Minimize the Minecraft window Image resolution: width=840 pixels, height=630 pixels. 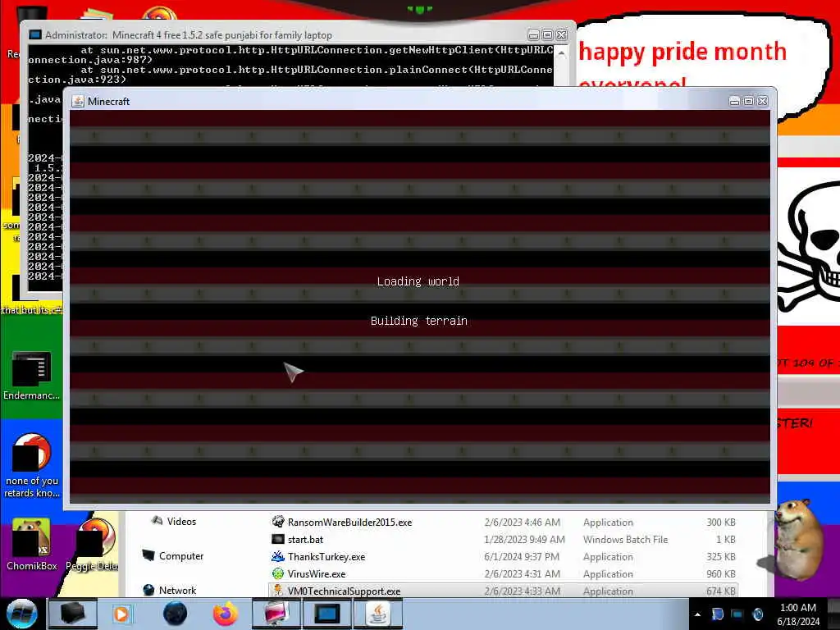pyautogui.click(x=734, y=101)
